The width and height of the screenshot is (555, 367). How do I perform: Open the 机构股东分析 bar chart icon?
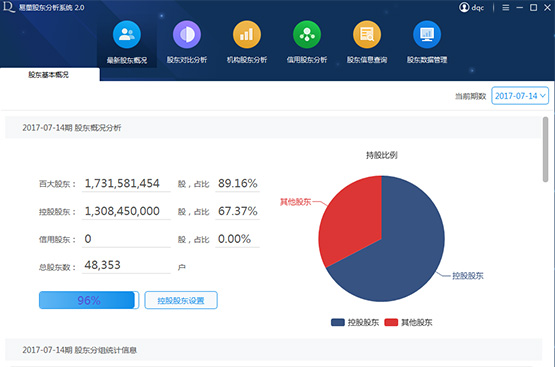tap(247, 34)
